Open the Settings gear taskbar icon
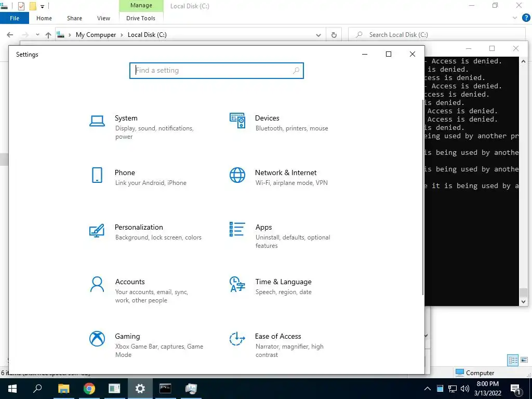The height and width of the screenshot is (399, 532). 140,389
